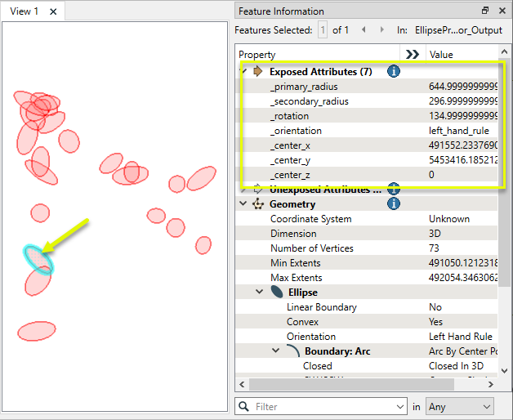Viewport: 513px width, 420px height.
Task: Collapse the Geometry section
Action: coord(243,203)
